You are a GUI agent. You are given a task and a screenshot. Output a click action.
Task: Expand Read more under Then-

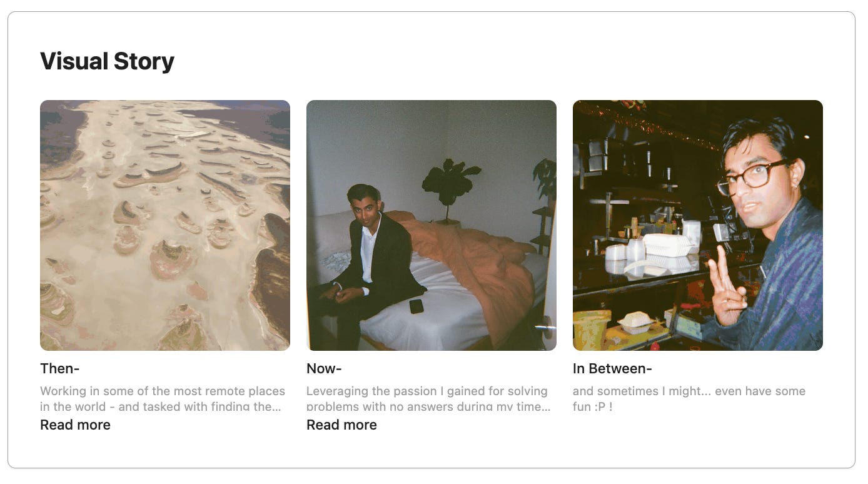(x=75, y=425)
